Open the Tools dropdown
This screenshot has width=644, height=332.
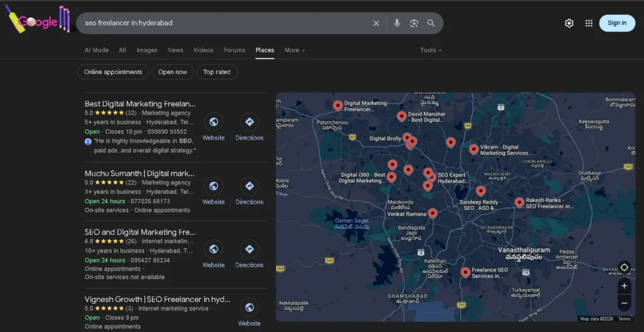(430, 50)
